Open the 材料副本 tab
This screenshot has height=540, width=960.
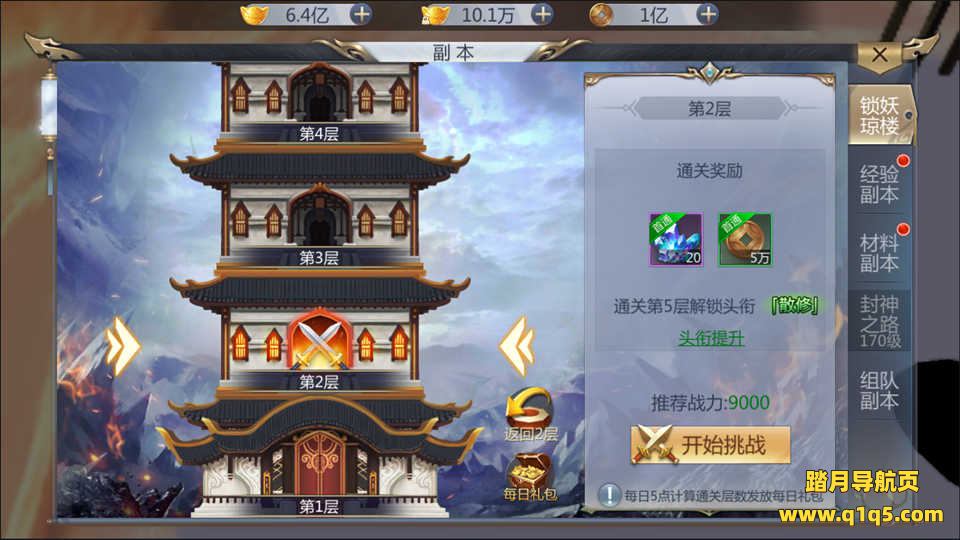click(880, 252)
